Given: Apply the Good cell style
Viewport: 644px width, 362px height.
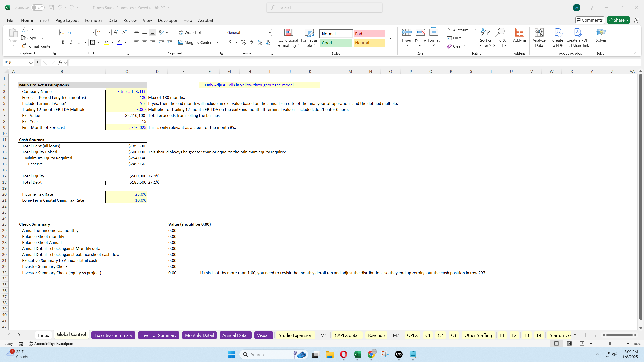Looking at the screenshot, I should [x=336, y=43].
